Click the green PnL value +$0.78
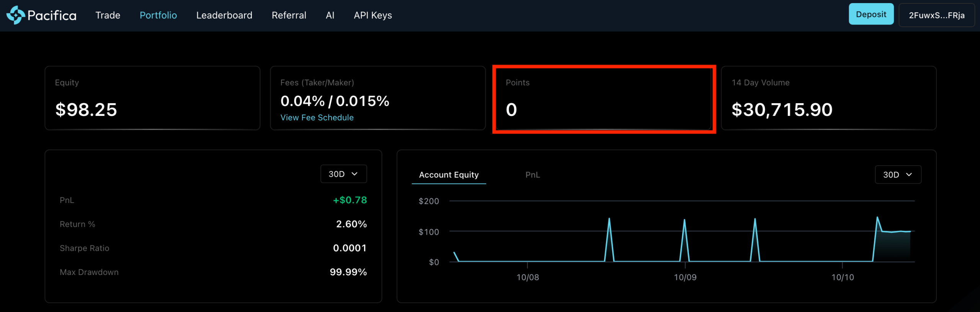980x312 pixels. (350, 200)
